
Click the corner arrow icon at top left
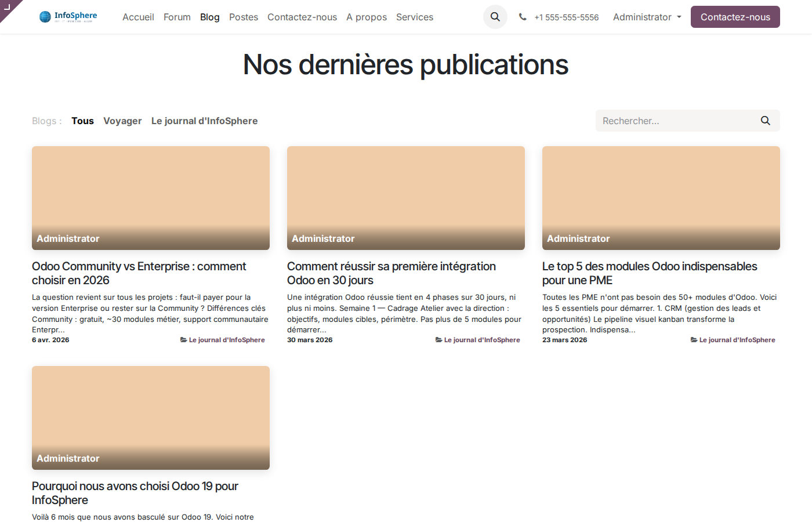pos(8,8)
